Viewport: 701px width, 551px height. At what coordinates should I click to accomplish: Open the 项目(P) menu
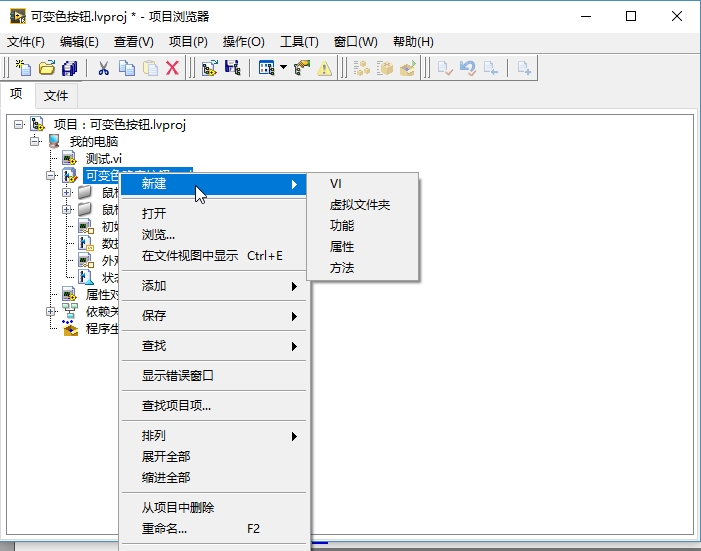[x=188, y=42]
